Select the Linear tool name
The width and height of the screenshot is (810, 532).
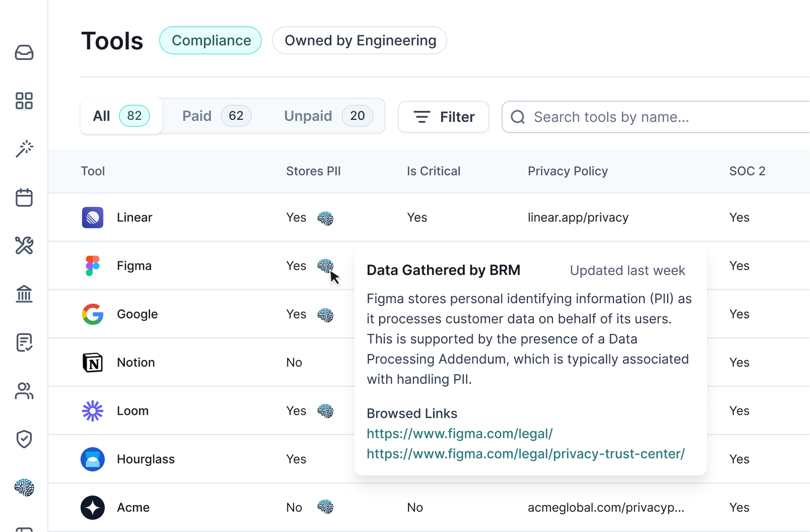point(134,218)
